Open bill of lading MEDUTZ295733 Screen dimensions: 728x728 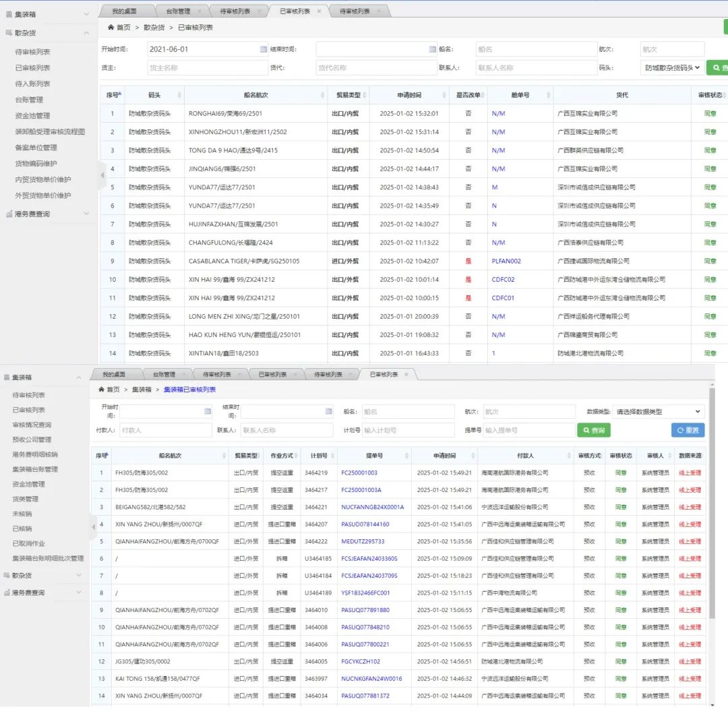tap(363, 541)
